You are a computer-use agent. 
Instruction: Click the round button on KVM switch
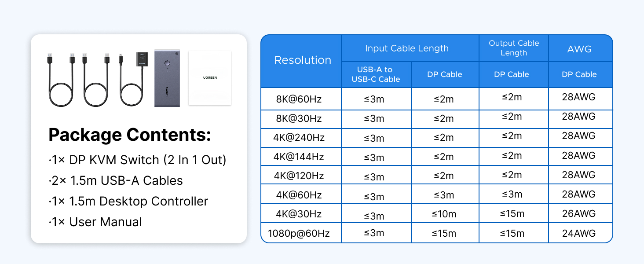click(167, 64)
